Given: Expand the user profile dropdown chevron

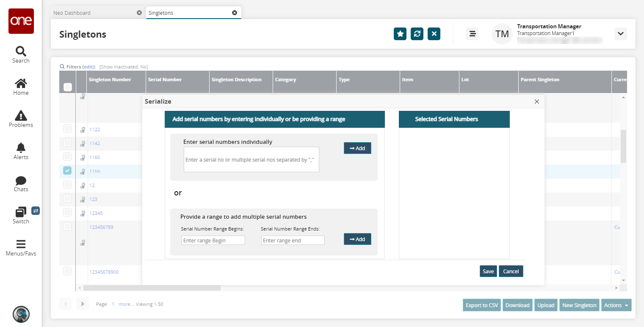Looking at the screenshot, I should (x=620, y=34).
